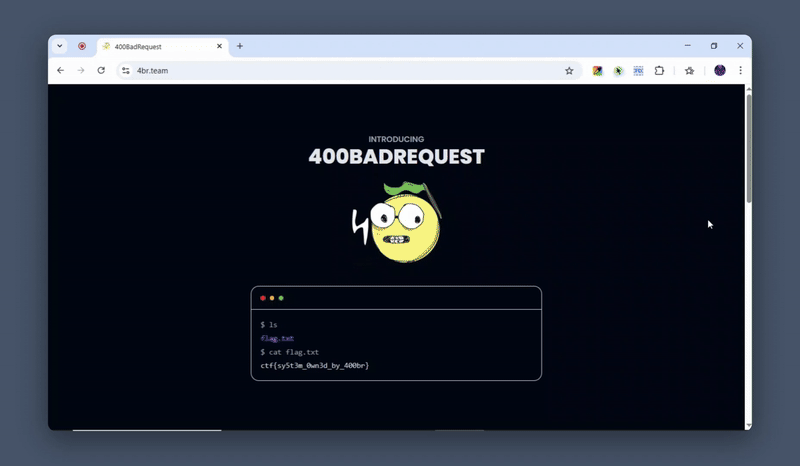Click the green dot in terminal header
The image size is (800, 466).
point(281,298)
